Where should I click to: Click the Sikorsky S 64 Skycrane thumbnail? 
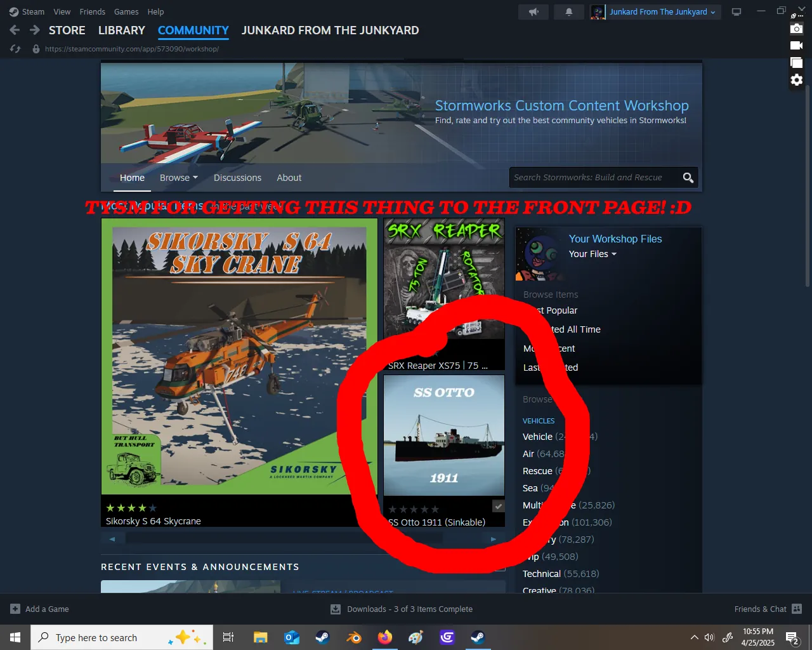pyautogui.click(x=239, y=357)
